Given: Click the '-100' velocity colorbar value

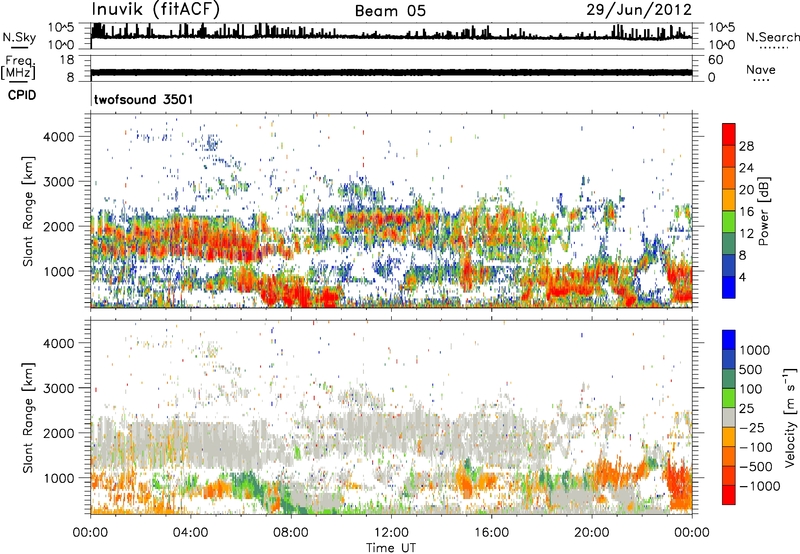Looking at the screenshot, I should (756, 447).
